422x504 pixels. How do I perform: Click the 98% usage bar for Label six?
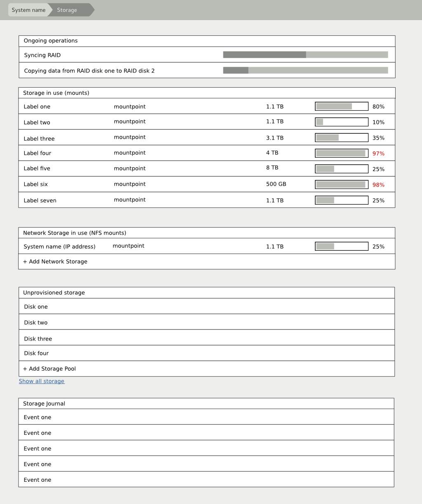click(x=341, y=184)
